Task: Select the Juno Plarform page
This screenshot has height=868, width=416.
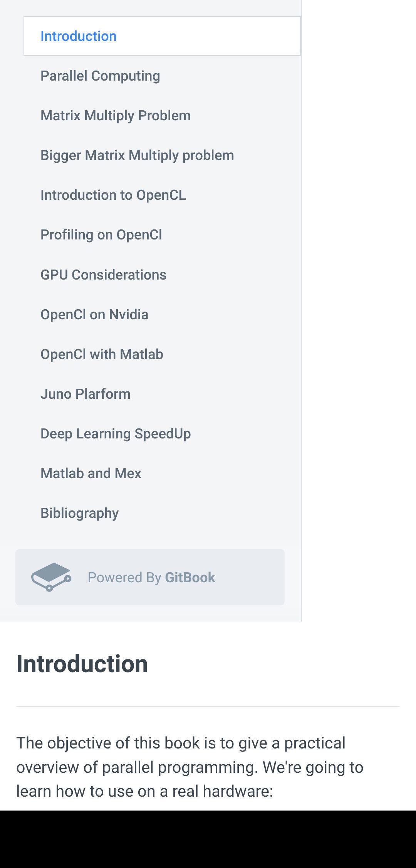Action: click(86, 393)
